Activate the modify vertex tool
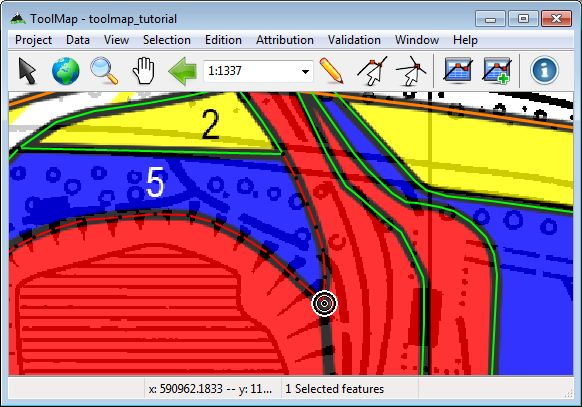582x407 pixels. pos(372,70)
